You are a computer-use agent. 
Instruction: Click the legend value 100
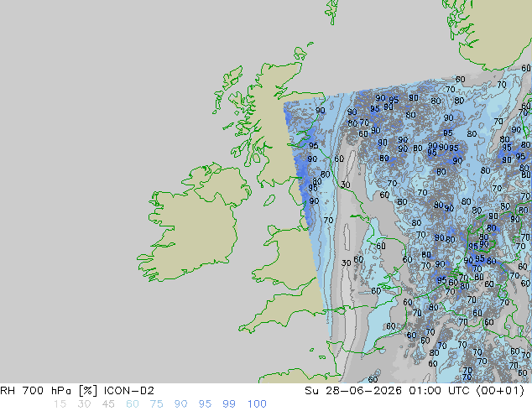(257, 404)
